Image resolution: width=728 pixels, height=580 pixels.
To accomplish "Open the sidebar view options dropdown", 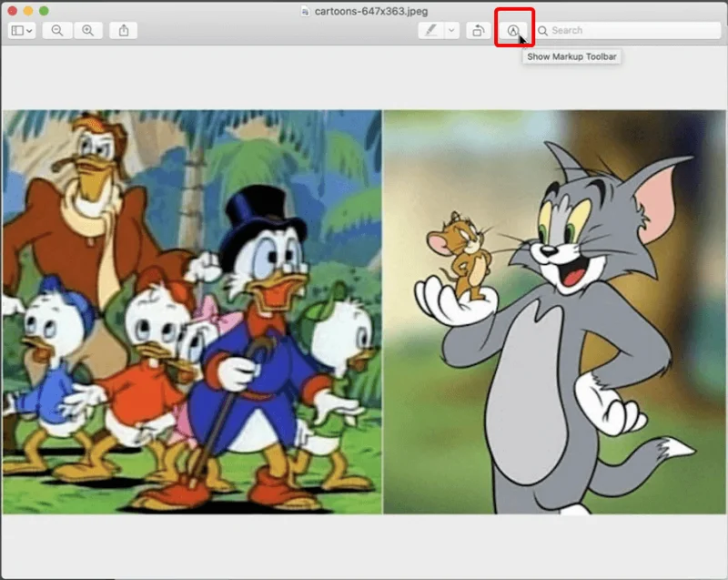I will pos(22,30).
